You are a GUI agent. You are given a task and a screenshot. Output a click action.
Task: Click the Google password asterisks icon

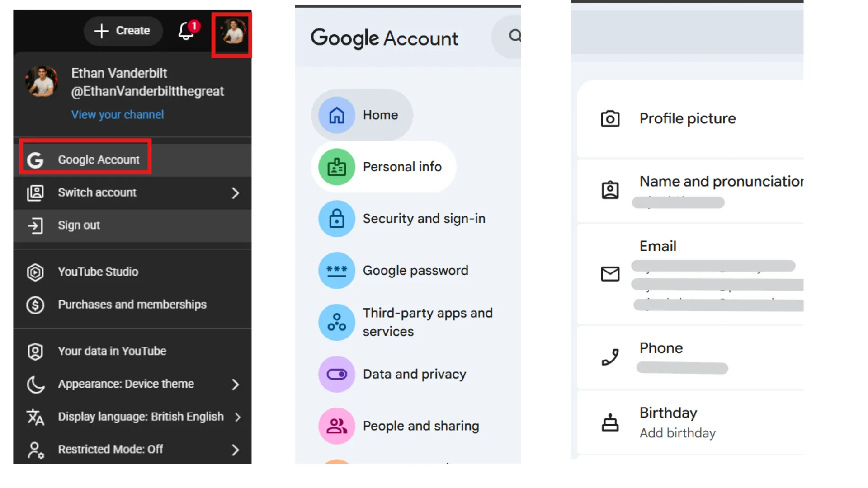point(336,271)
